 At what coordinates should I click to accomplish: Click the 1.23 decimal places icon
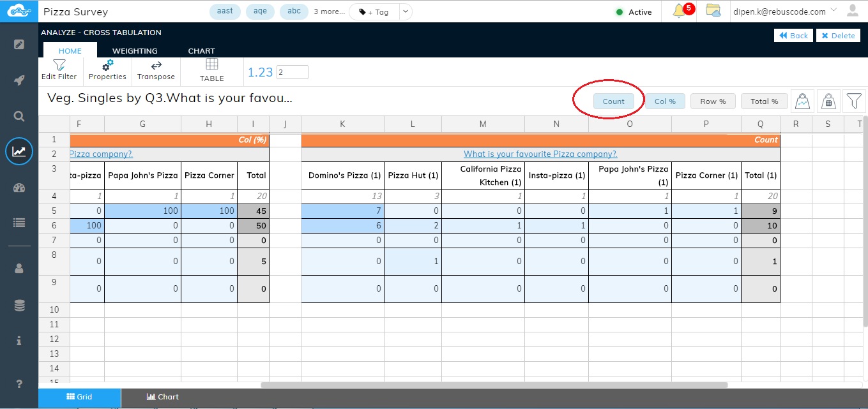coord(261,72)
